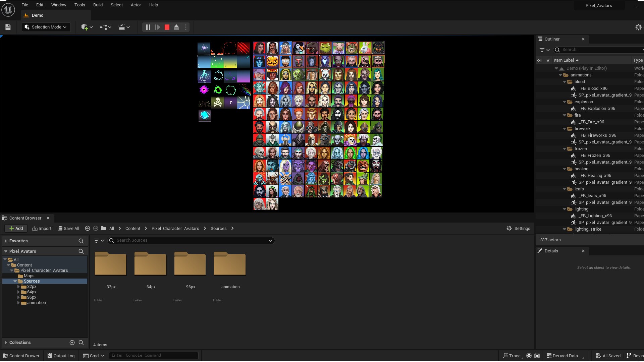The width and height of the screenshot is (644, 362).
Task: Open the Build menu
Action: pyautogui.click(x=98, y=5)
